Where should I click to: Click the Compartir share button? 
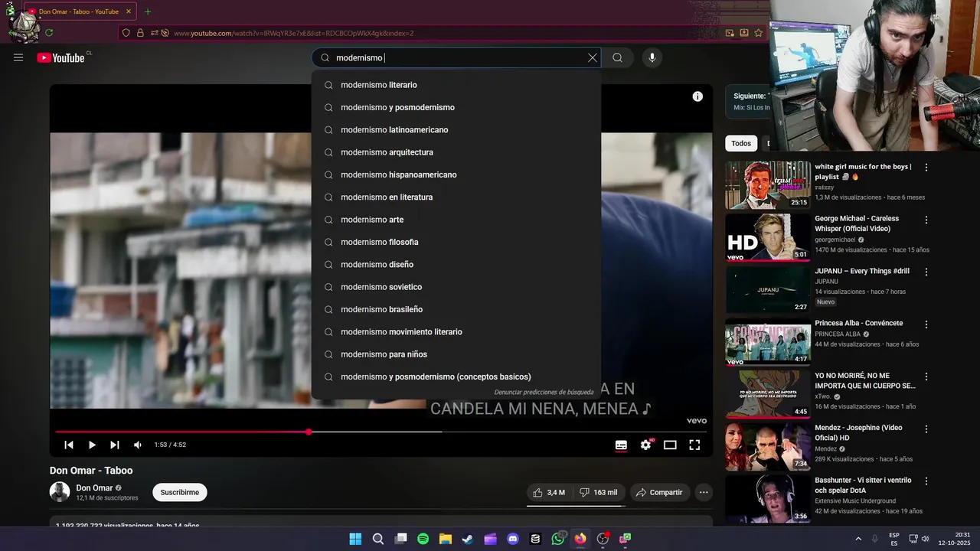tap(658, 492)
